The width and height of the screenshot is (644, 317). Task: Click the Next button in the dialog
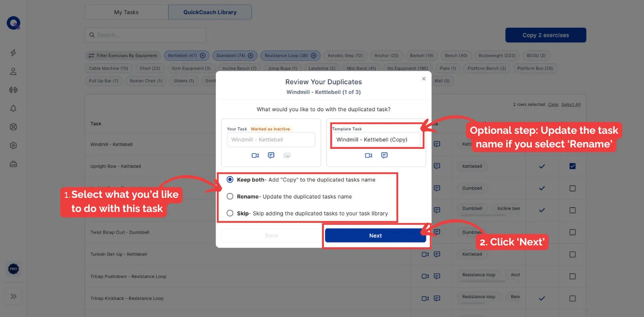click(x=375, y=236)
